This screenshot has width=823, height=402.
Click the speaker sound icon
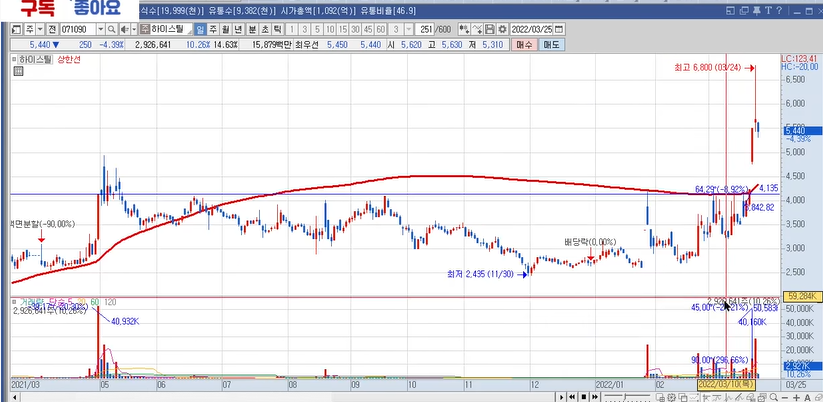[x=124, y=29]
